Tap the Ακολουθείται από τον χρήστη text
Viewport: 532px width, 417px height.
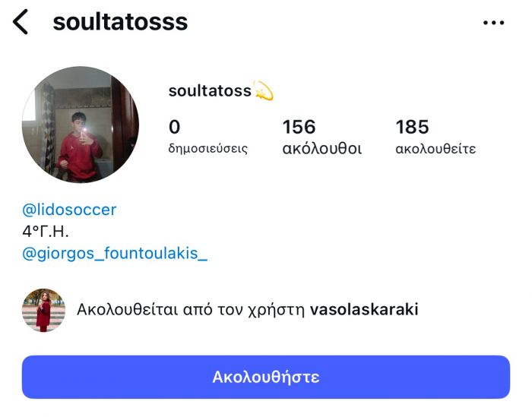click(x=191, y=310)
